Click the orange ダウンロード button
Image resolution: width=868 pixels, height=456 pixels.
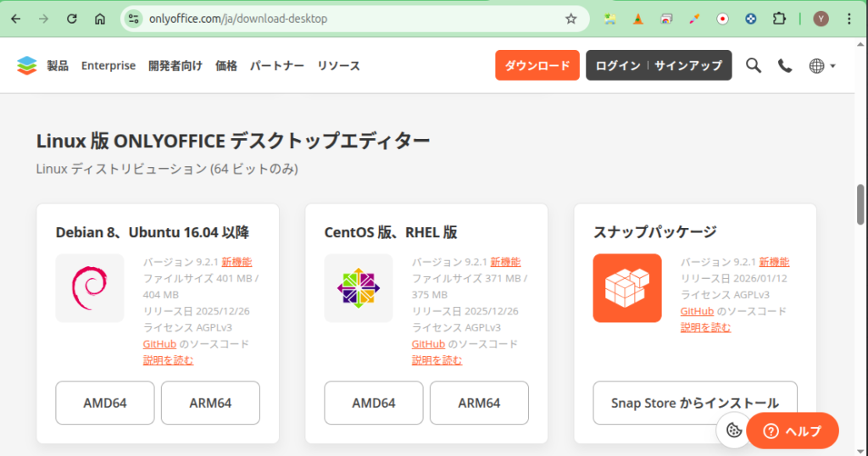pos(537,65)
